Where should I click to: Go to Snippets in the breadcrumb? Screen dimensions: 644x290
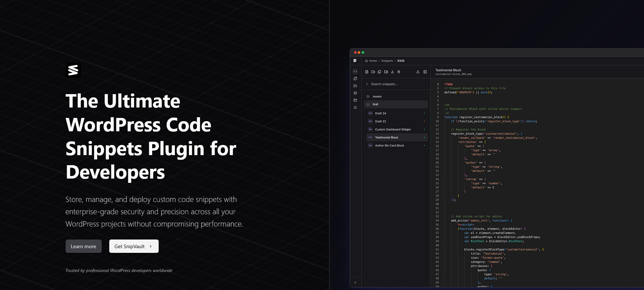[387, 61]
